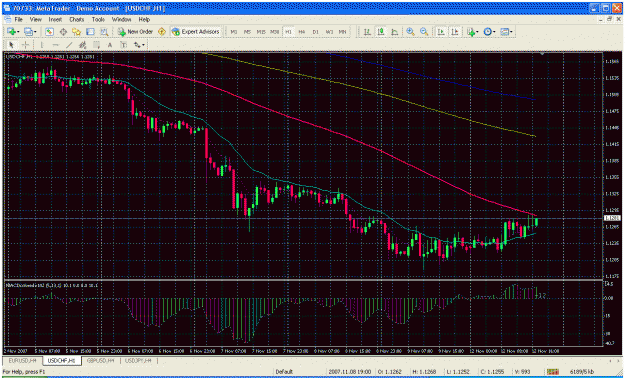625x378 pixels.
Task: Toggle the Auto Scroll icon
Action: (441, 32)
